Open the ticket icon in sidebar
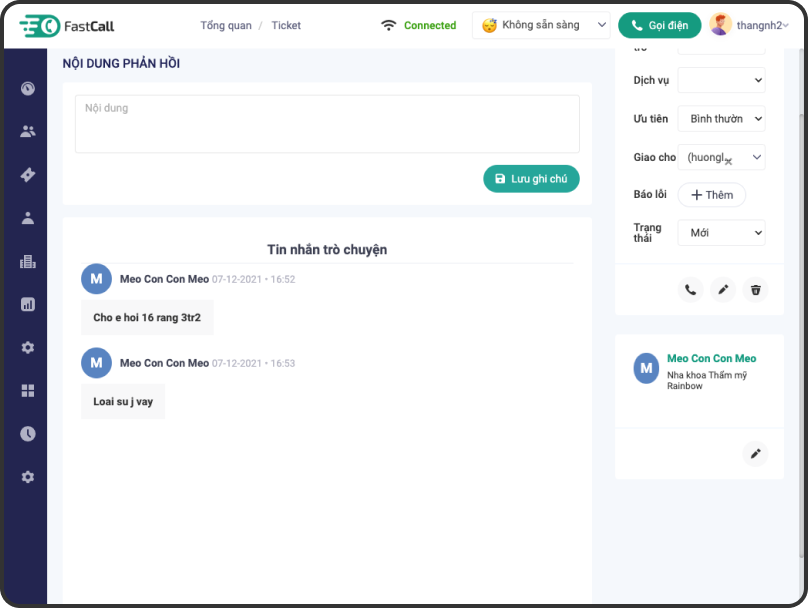Viewport: 808px width, 608px height. (x=28, y=175)
